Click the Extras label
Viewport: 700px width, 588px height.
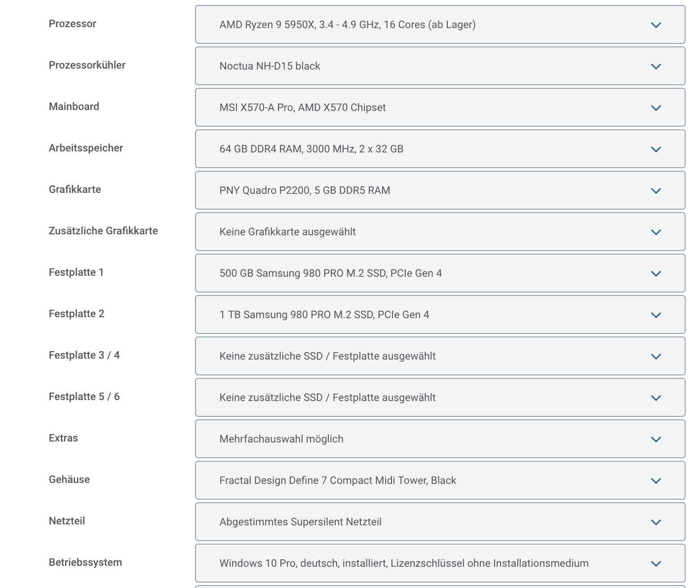[63, 438]
